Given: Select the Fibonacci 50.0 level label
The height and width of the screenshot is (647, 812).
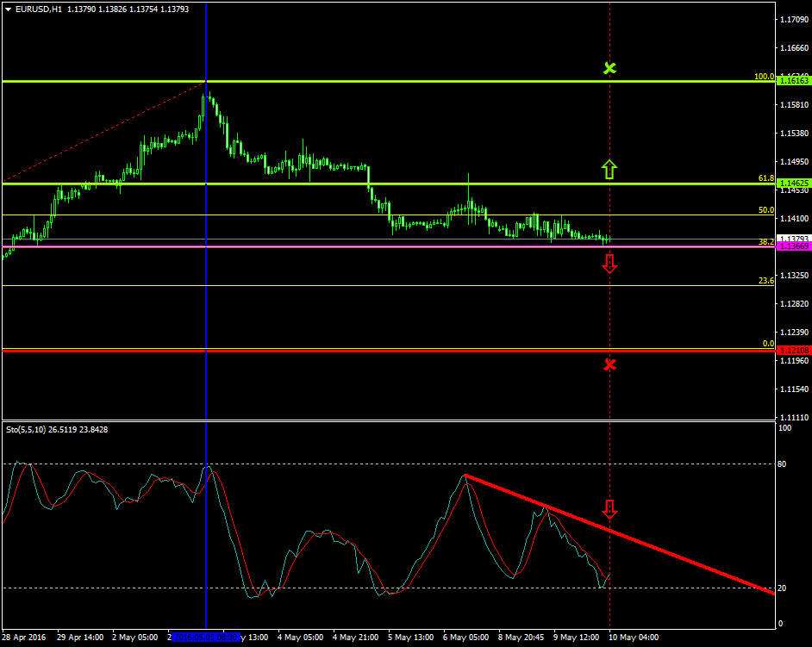Looking at the screenshot, I should point(765,209).
